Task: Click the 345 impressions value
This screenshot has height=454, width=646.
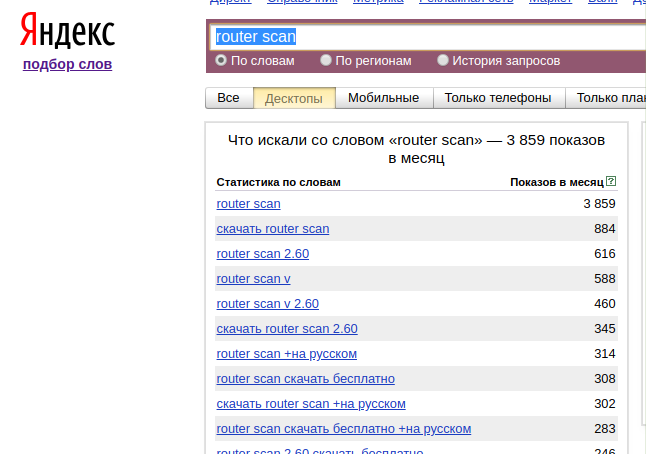Action: (605, 329)
